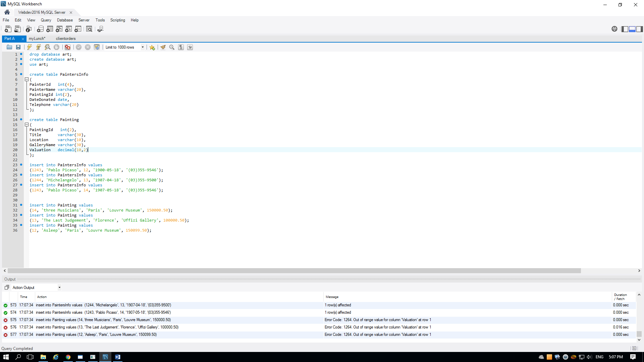Collapse the PaintersInfo table block
Screen dimensions: 644x362
tap(26, 79)
